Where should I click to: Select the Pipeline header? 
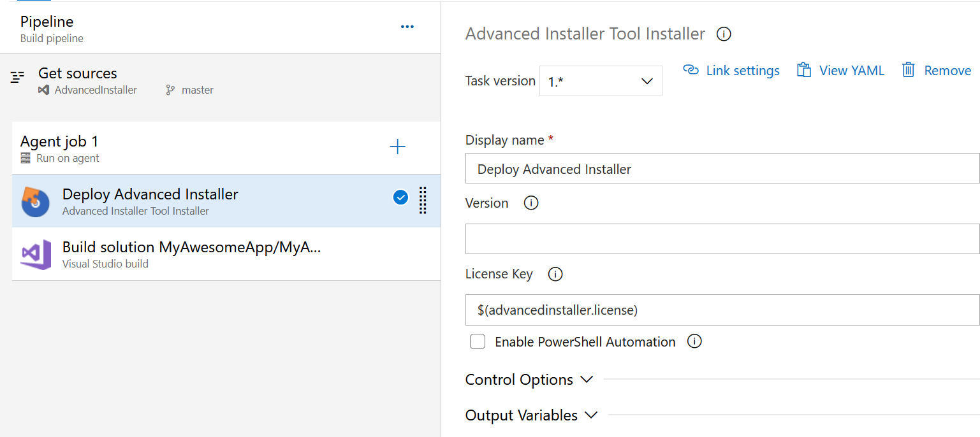click(220, 29)
